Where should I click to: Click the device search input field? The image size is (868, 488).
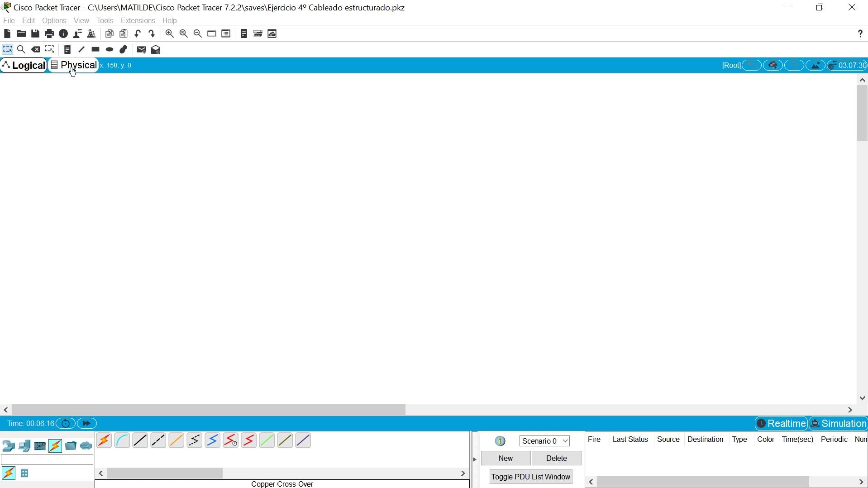point(47,460)
